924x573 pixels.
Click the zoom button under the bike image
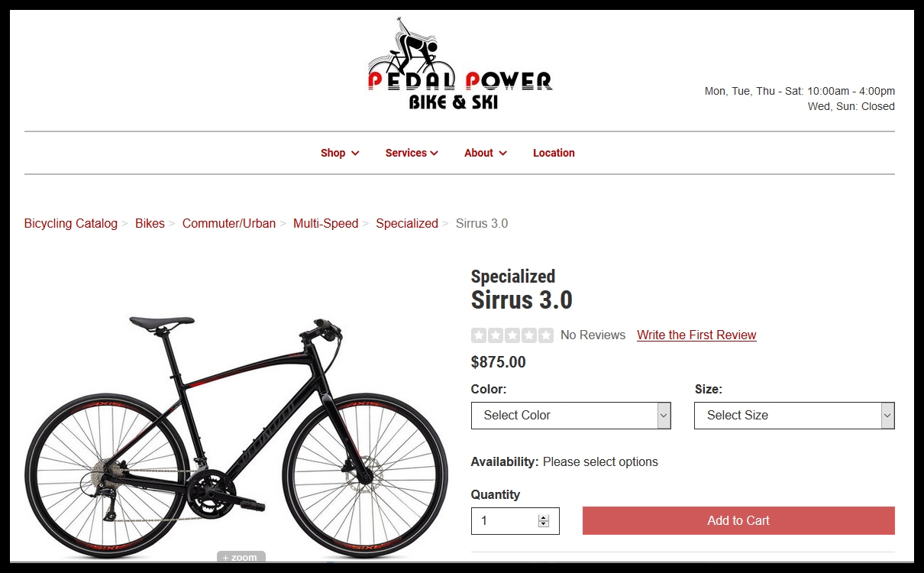(x=241, y=557)
